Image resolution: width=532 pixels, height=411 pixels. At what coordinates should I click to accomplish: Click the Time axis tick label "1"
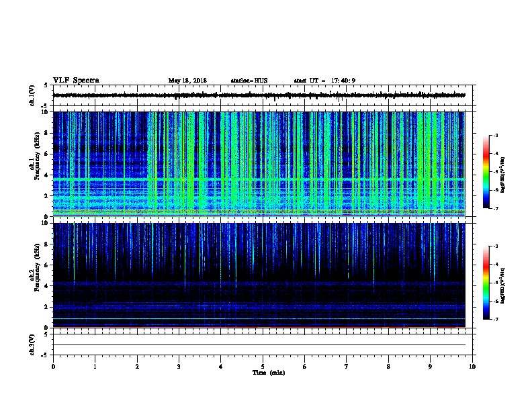point(95,367)
